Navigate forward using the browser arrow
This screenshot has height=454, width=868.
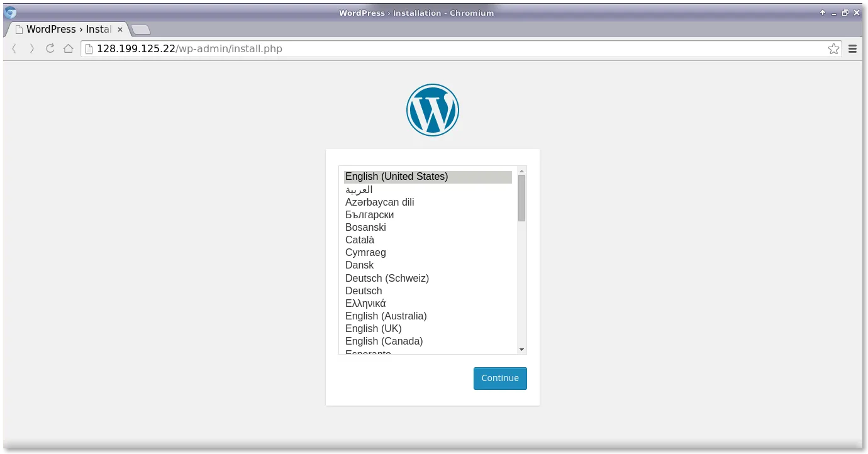(31, 48)
